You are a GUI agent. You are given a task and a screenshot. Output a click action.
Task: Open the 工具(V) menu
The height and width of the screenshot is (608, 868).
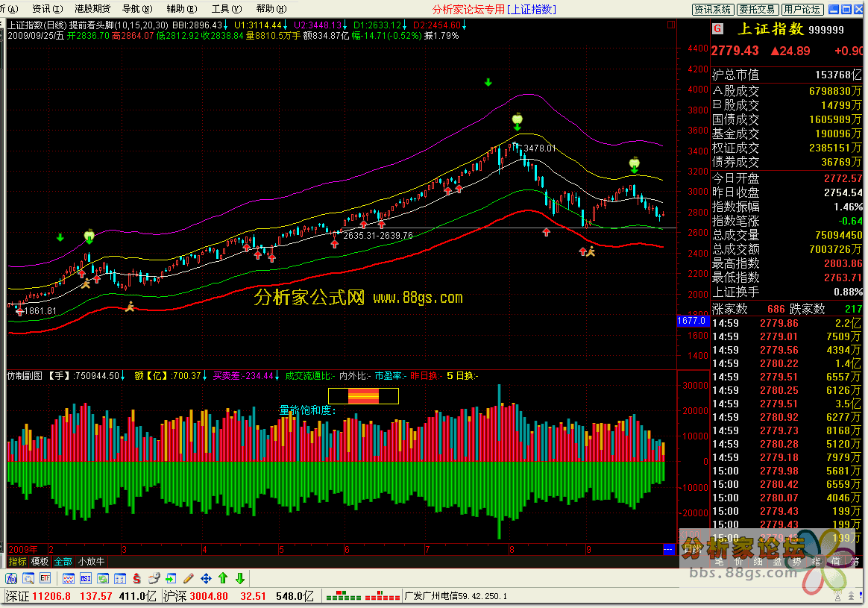[x=227, y=9]
